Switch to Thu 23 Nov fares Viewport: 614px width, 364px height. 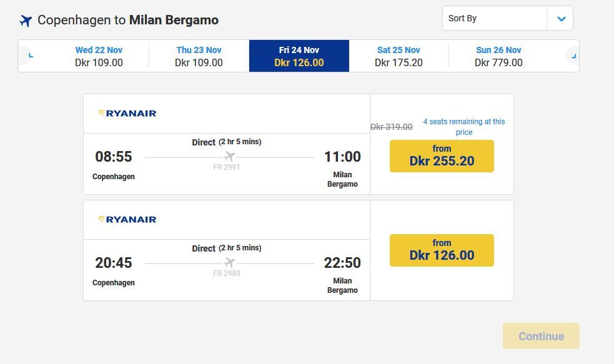(x=199, y=56)
